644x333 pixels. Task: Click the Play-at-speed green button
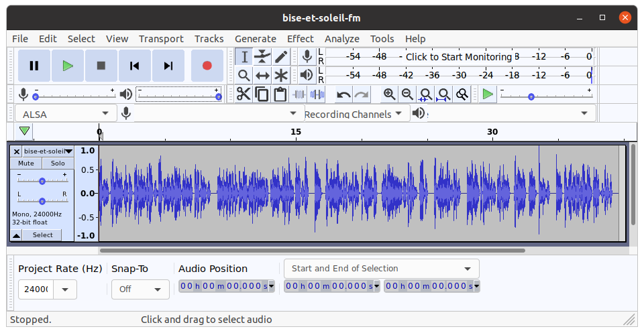[x=488, y=94]
